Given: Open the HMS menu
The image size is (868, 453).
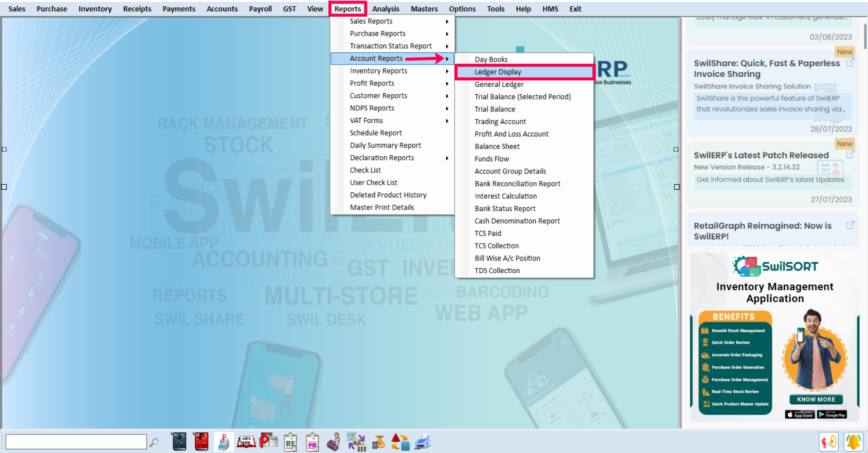Looking at the screenshot, I should coord(550,9).
